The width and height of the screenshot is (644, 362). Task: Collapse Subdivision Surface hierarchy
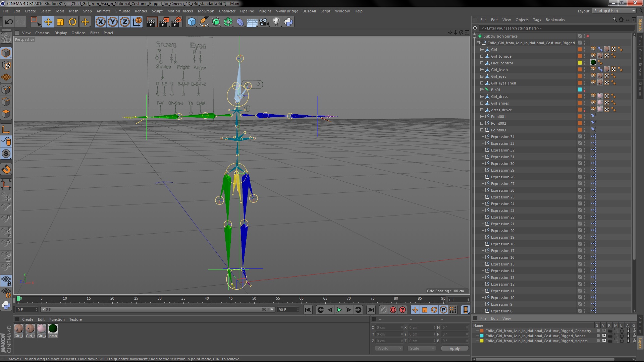[x=475, y=36]
